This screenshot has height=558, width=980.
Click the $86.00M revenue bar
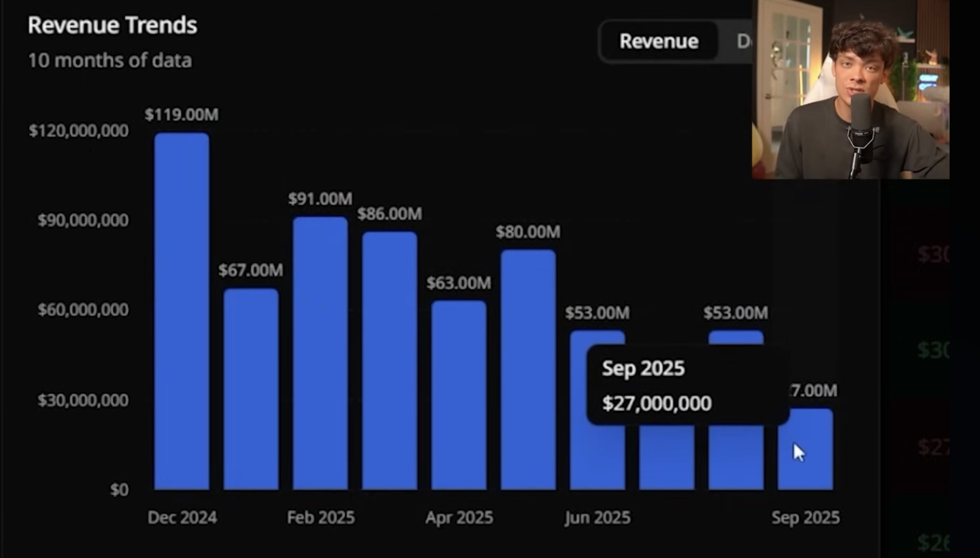pos(389,360)
